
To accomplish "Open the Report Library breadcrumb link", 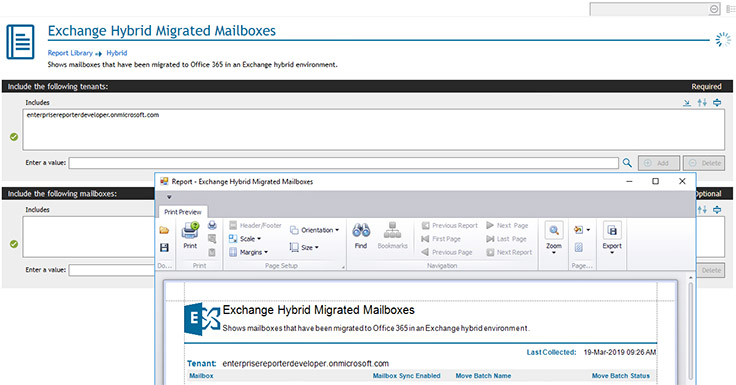I will pyautogui.click(x=70, y=53).
